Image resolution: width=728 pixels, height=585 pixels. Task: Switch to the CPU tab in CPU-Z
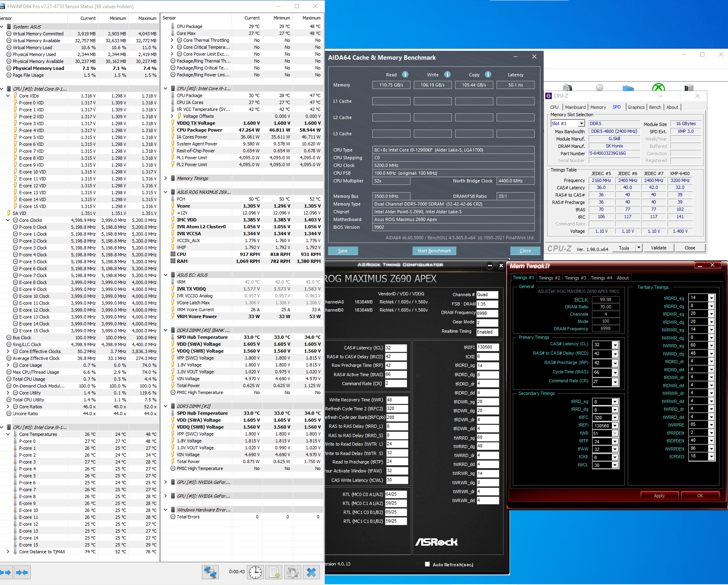(x=554, y=107)
